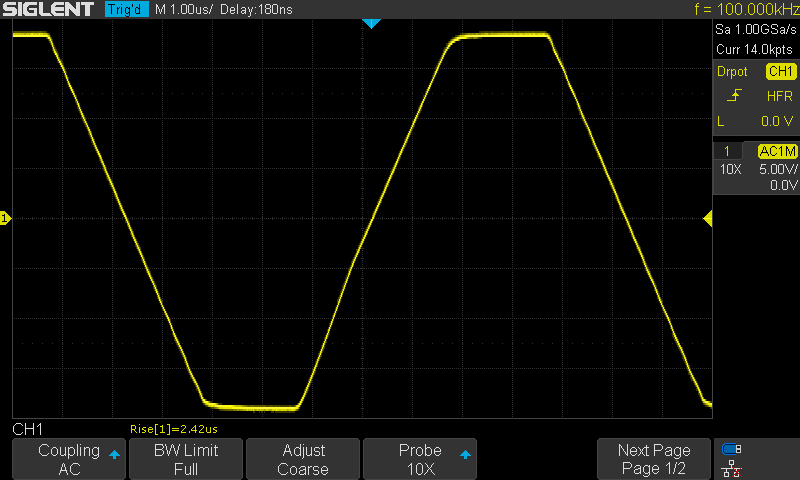Image resolution: width=800 pixels, height=480 pixels.
Task: Click the SIGLENT logo
Action: pos(48,9)
